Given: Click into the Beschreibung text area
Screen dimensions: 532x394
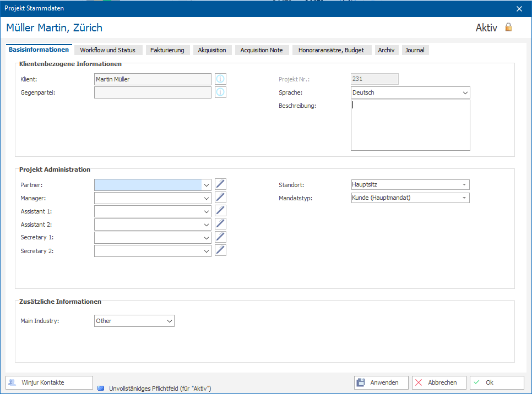Looking at the screenshot, I should pos(410,125).
